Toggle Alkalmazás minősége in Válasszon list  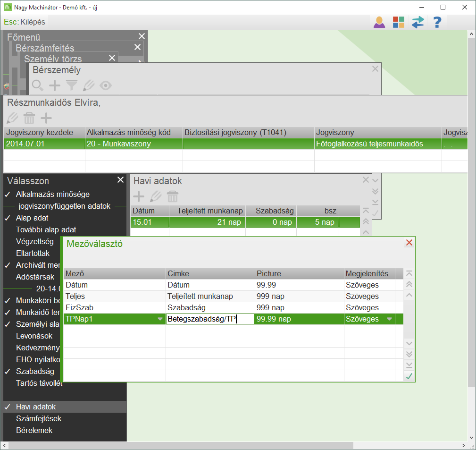coord(52,194)
